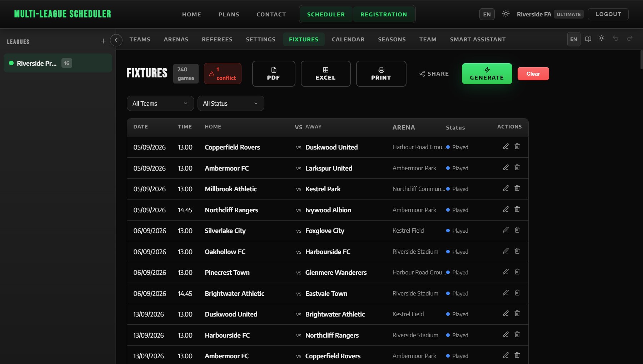Switch language with top header EN button
The image size is (643, 364).
coord(487,14)
